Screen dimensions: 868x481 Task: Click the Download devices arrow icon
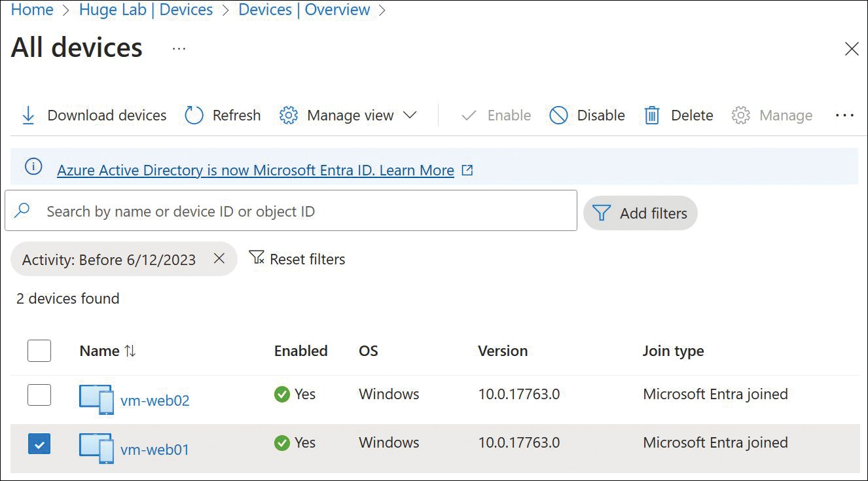tap(28, 116)
